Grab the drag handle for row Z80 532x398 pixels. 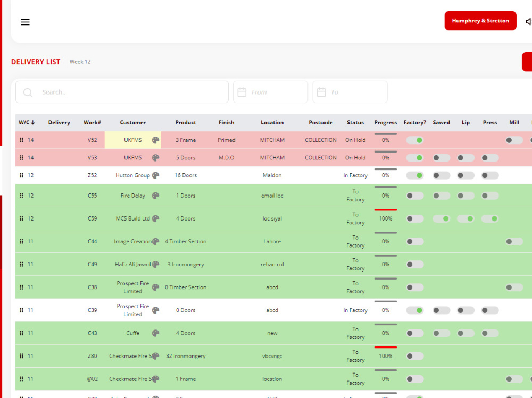point(21,356)
